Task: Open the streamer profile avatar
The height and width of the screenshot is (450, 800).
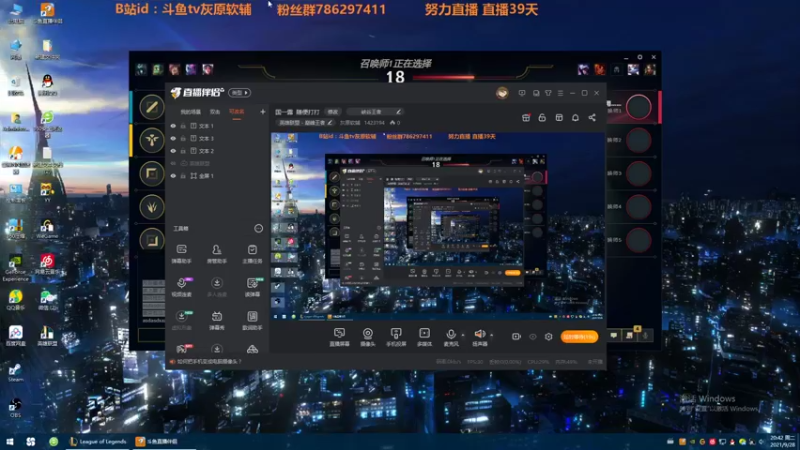Action: [x=502, y=93]
